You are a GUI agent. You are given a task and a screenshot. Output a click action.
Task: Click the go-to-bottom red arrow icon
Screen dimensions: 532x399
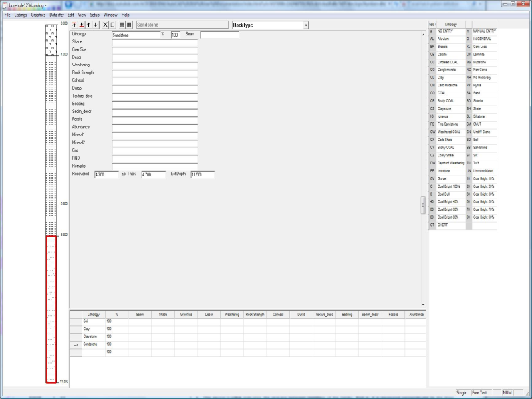82,25
